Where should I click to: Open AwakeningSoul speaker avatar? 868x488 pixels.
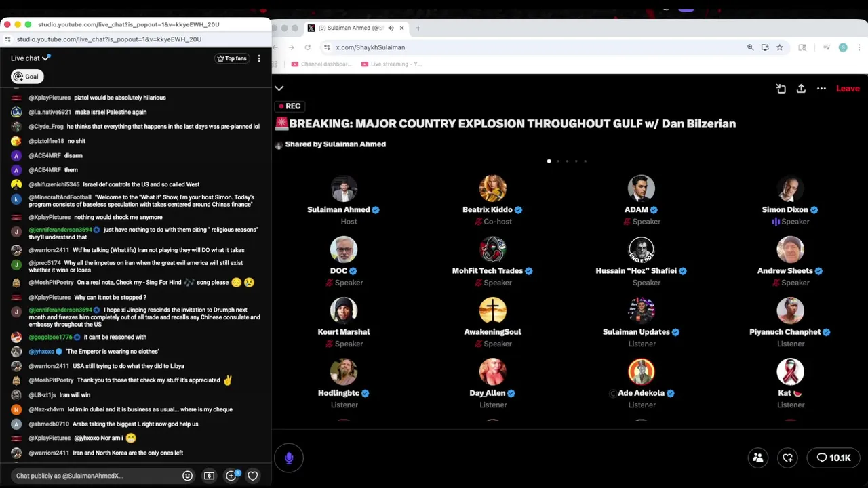493,310
